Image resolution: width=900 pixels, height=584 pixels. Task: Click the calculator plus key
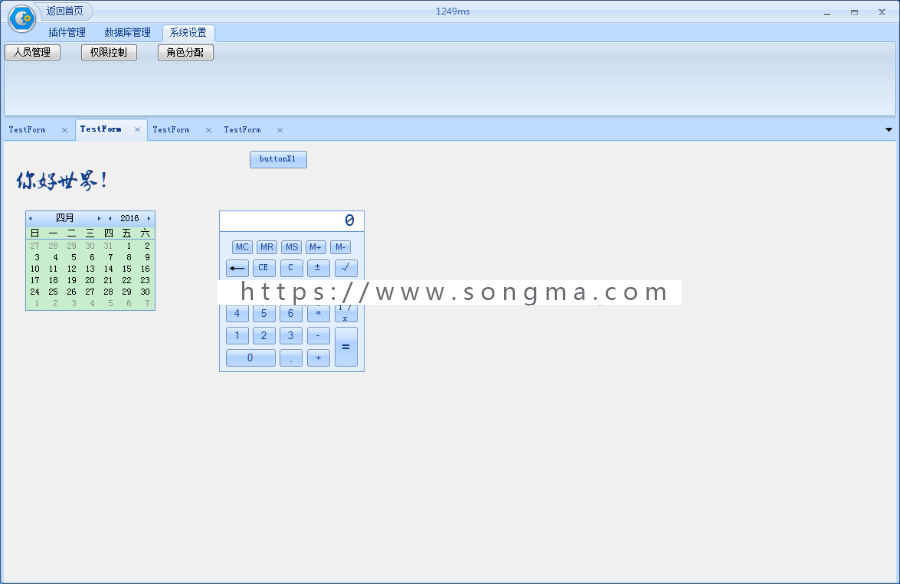(318, 358)
